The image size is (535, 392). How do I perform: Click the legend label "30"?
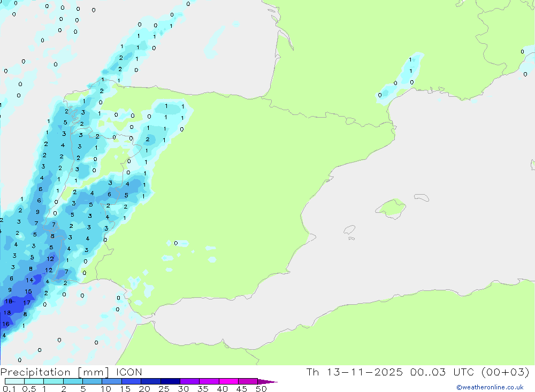point(184,389)
